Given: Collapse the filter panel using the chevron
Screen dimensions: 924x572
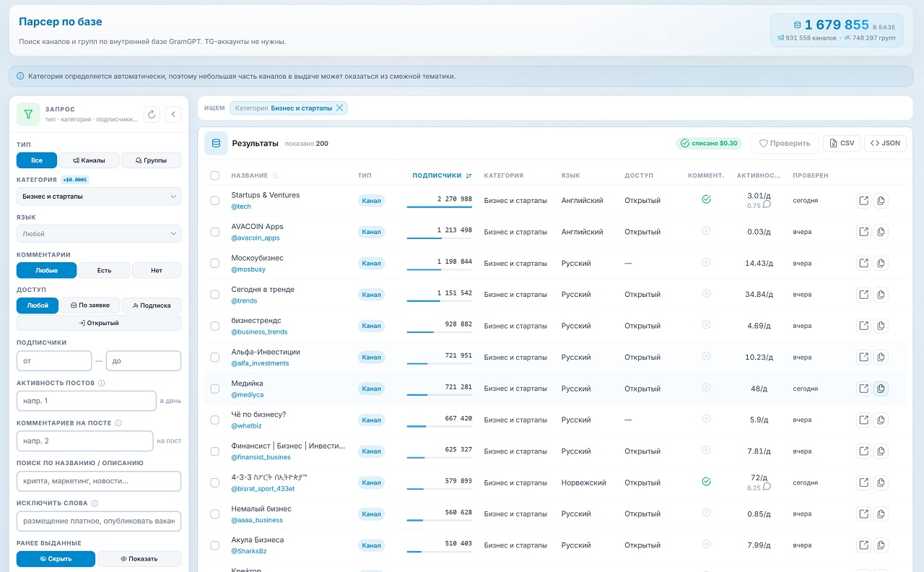Looking at the screenshot, I should coord(173,114).
